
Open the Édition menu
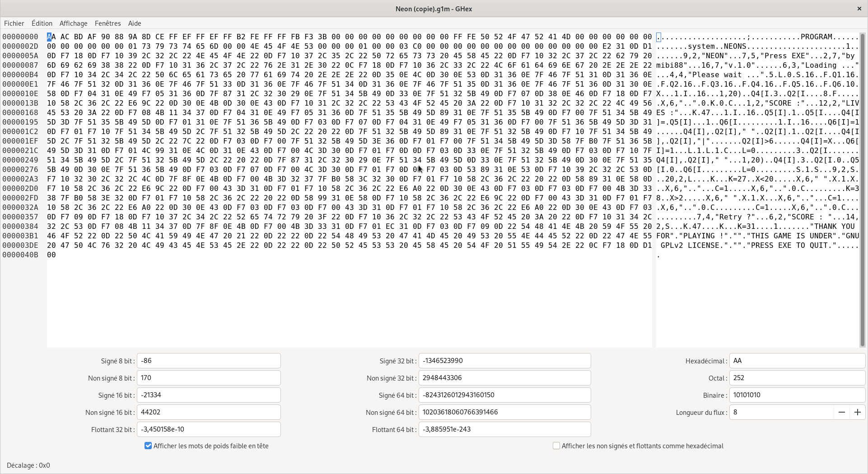pos(42,23)
